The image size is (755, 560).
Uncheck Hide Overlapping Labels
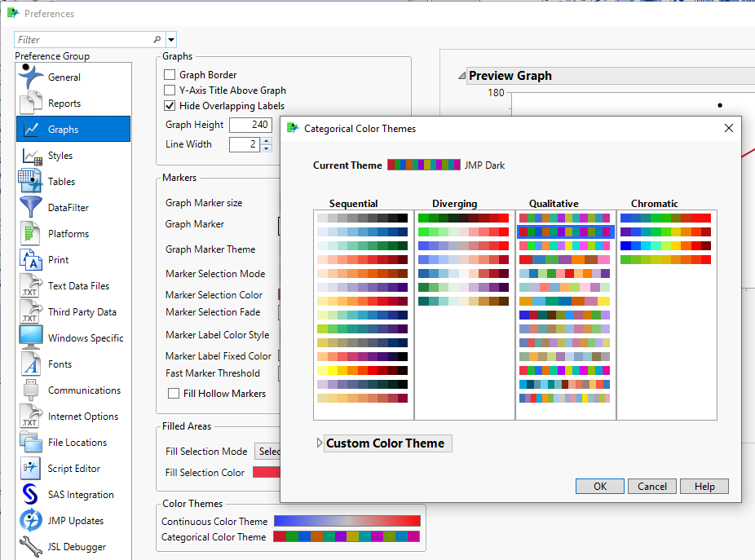(170, 105)
